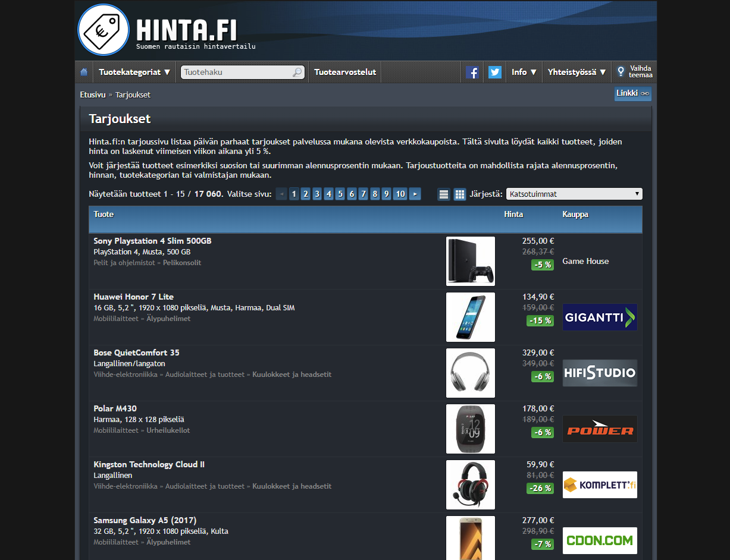Open Kingston Technology Cloud II product

149,464
